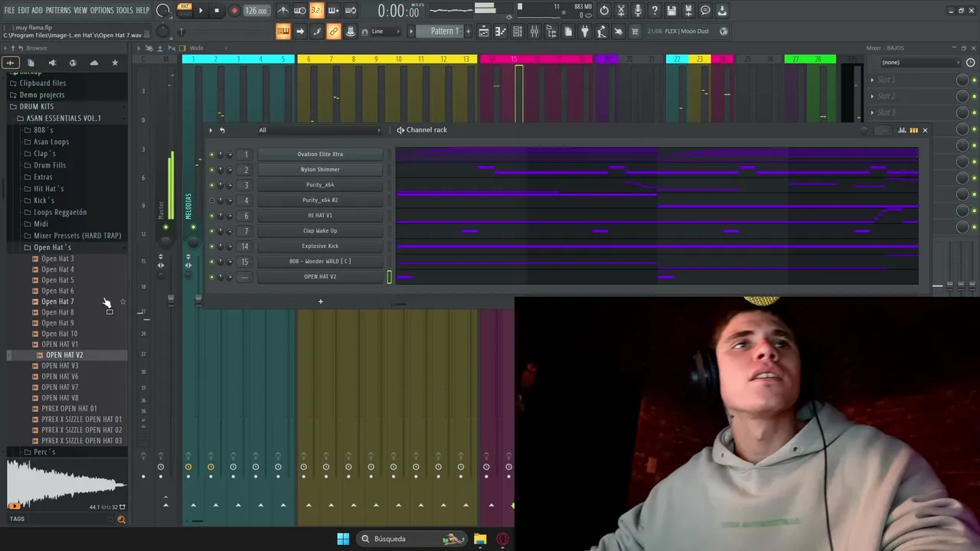Toggle the 3.2.1 countdown before recording
The image size is (980, 551).
pyautogui.click(x=316, y=11)
